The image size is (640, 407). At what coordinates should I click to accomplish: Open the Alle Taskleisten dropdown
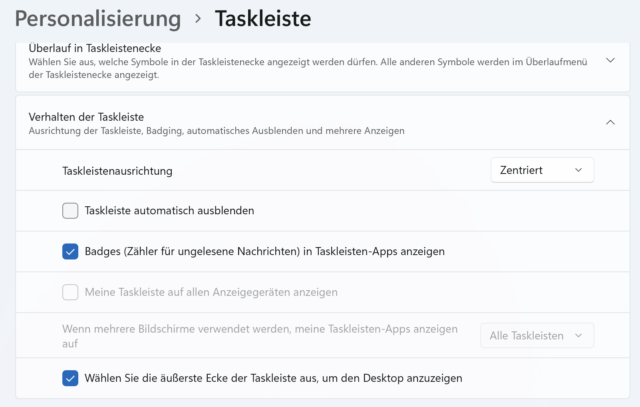coord(537,336)
